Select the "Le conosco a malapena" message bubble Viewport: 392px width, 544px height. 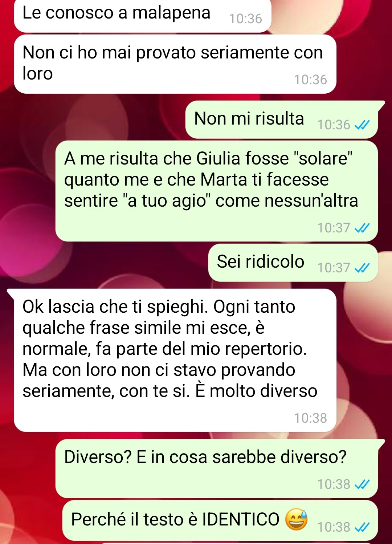point(142,15)
